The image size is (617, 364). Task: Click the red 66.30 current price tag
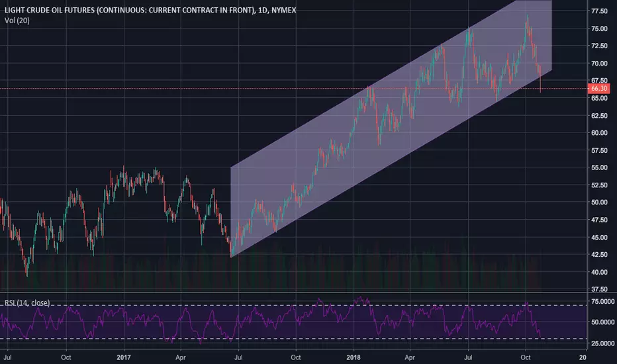point(599,89)
